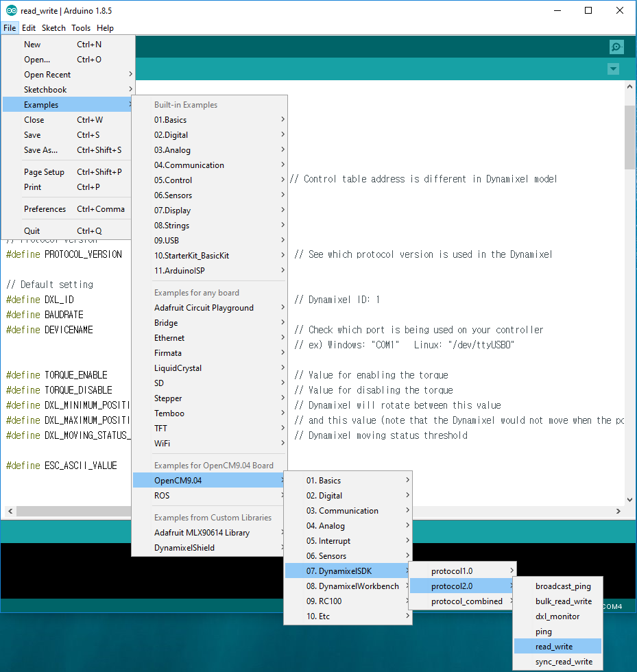Click the vertical scrollbar thumb in editor
637x672 pixels.
[629, 137]
